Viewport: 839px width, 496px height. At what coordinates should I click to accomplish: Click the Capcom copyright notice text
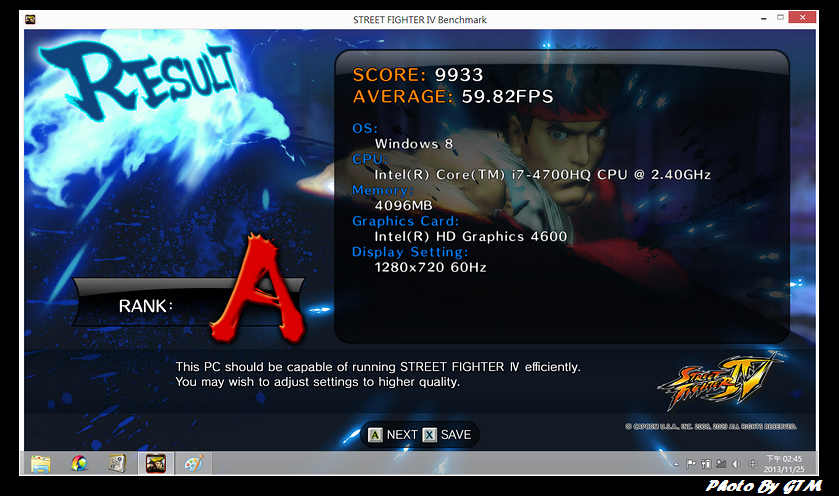[711, 426]
